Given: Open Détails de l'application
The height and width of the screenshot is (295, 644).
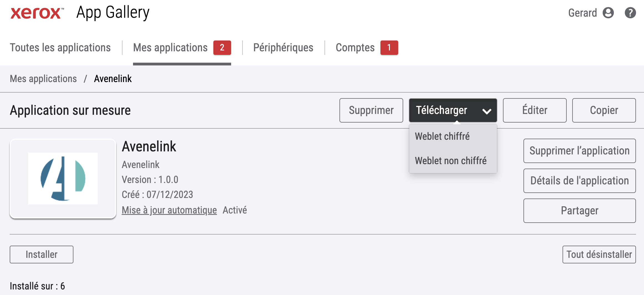Looking at the screenshot, I should point(579,181).
